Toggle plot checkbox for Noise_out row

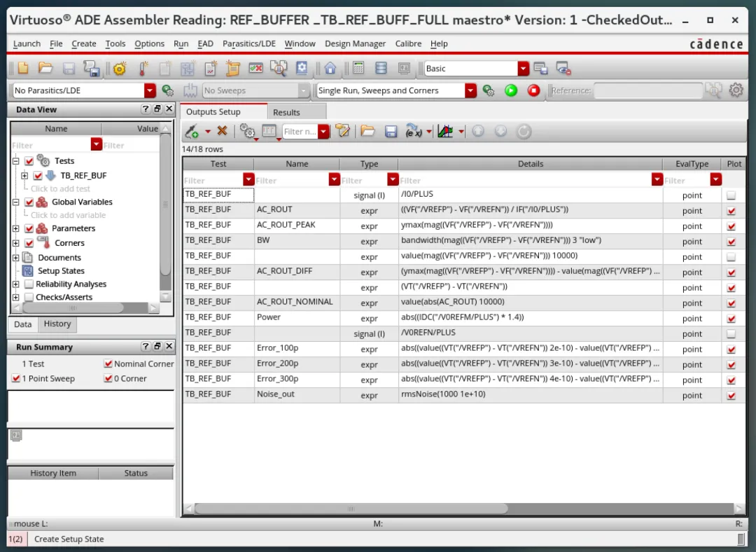pyautogui.click(x=731, y=396)
